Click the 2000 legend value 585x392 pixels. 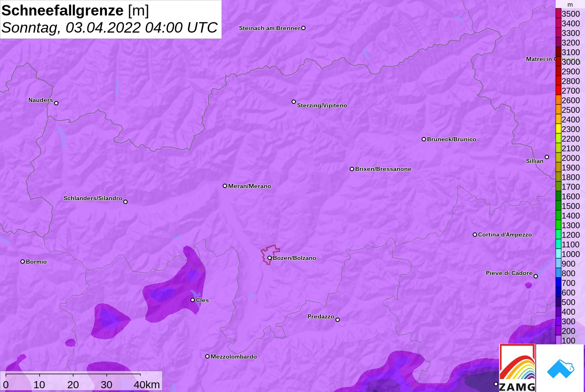click(571, 158)
